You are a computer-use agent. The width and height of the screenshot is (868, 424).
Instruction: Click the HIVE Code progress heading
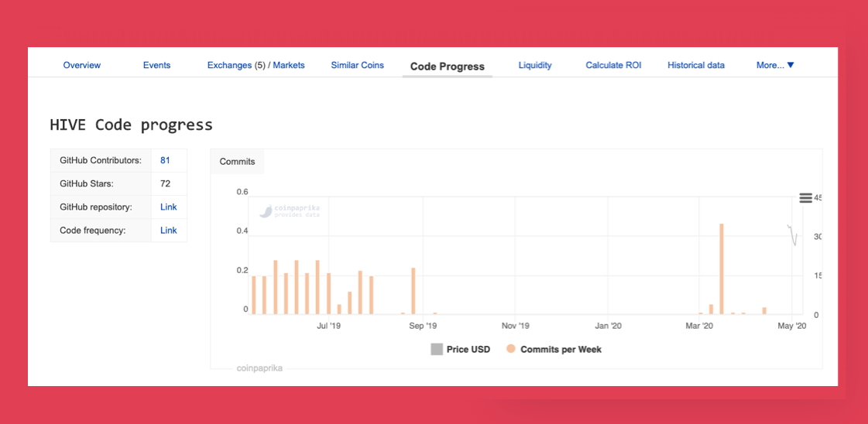click(x=131, y=125)
